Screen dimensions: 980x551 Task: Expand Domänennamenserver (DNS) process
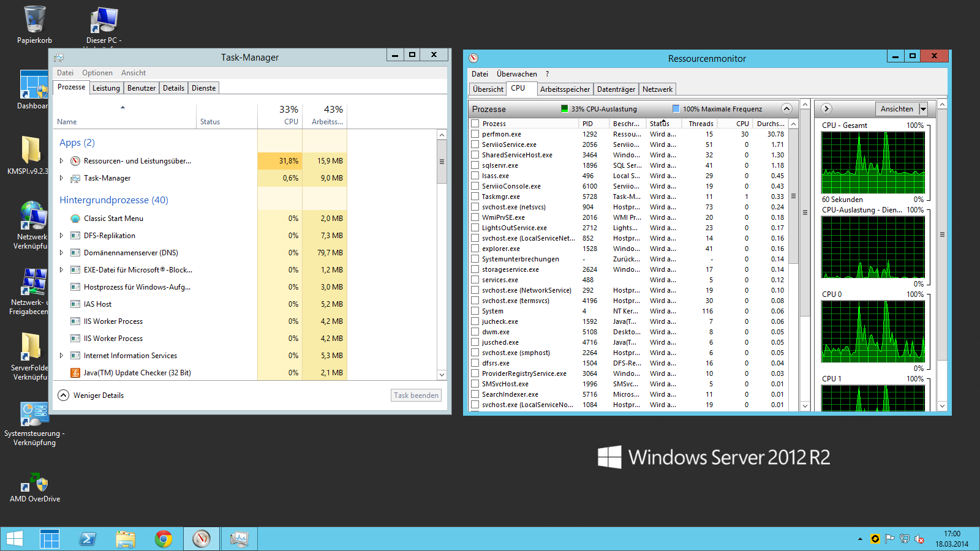(x=61, y=253)
